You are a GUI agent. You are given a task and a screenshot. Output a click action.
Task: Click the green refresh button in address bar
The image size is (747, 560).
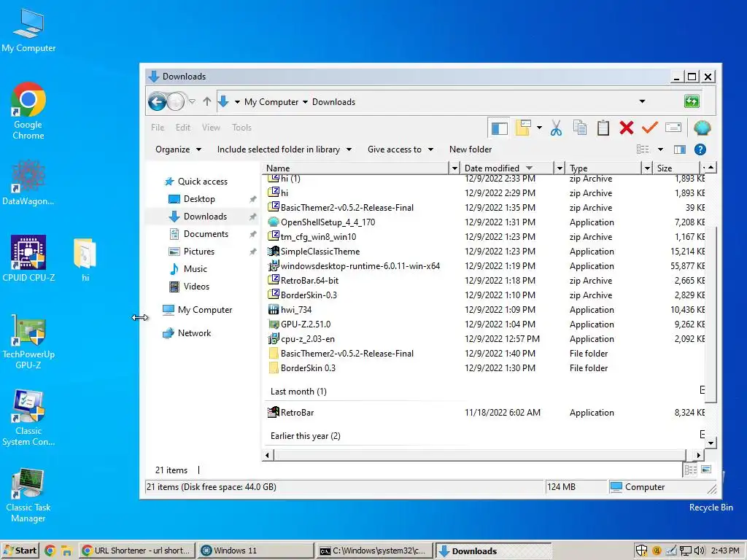(692, 101)
